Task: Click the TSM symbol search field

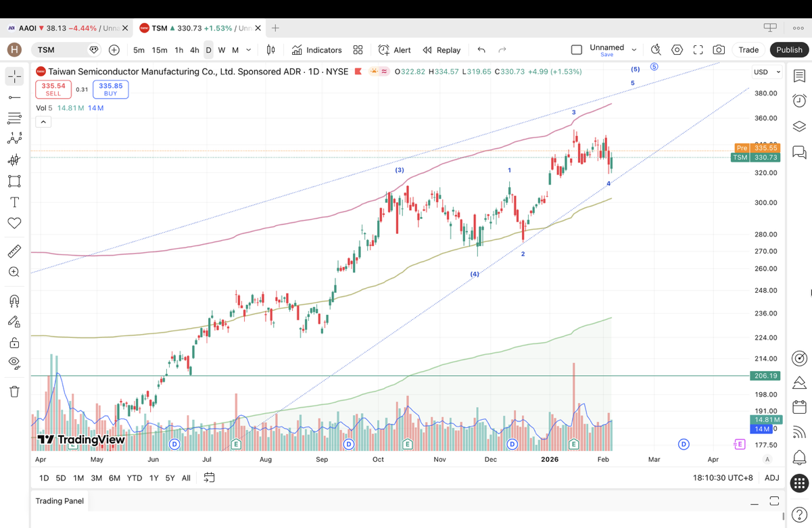Action: (x=59, y=50)
